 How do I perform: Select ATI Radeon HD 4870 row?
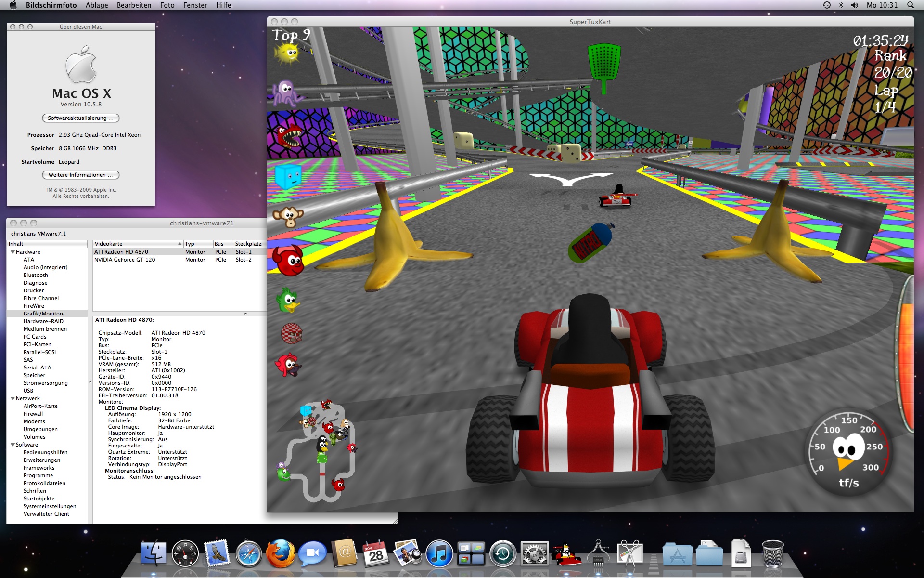coord(180,252)
